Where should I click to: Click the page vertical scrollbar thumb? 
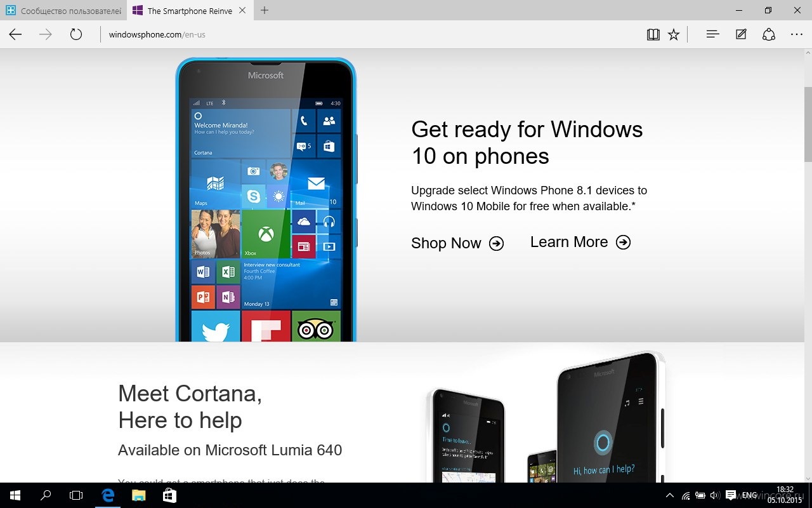[808, 124]
